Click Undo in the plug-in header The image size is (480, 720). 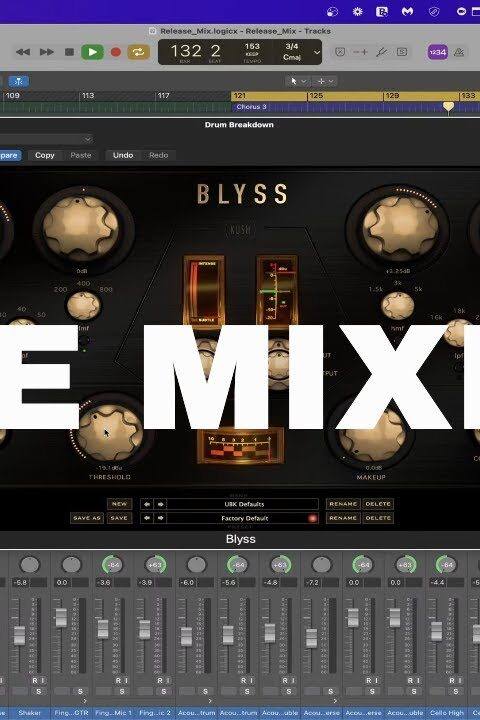click(123, 155)
